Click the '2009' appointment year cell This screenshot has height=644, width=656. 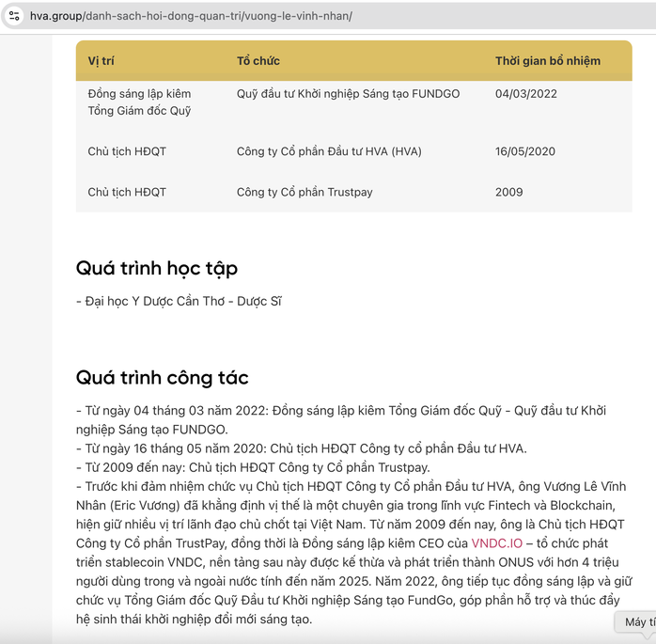508,192
